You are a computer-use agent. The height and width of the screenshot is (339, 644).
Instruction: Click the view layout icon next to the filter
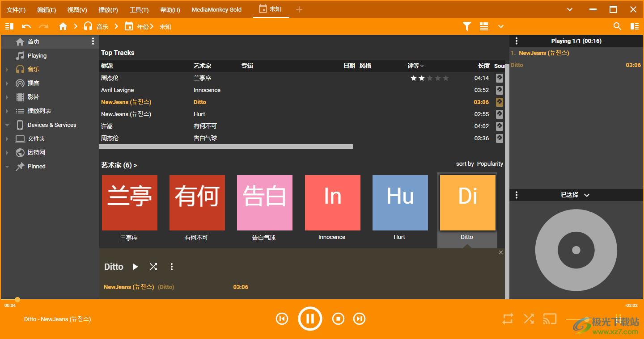(x=483, y=26)
